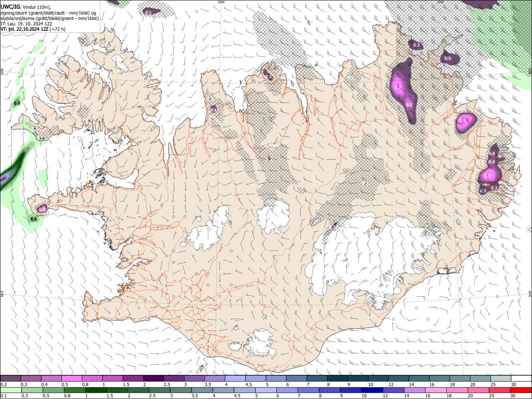Click the '0.8' value on the green patch off the west coast

(x=17, y=103)
